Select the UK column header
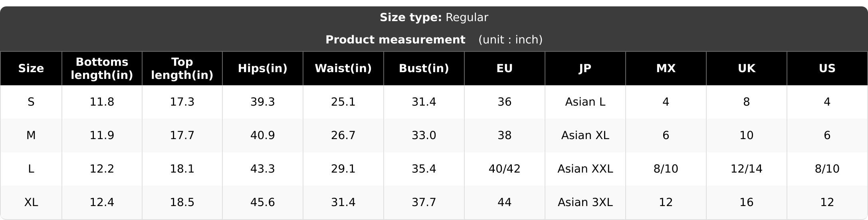 (x=747, y=69)
